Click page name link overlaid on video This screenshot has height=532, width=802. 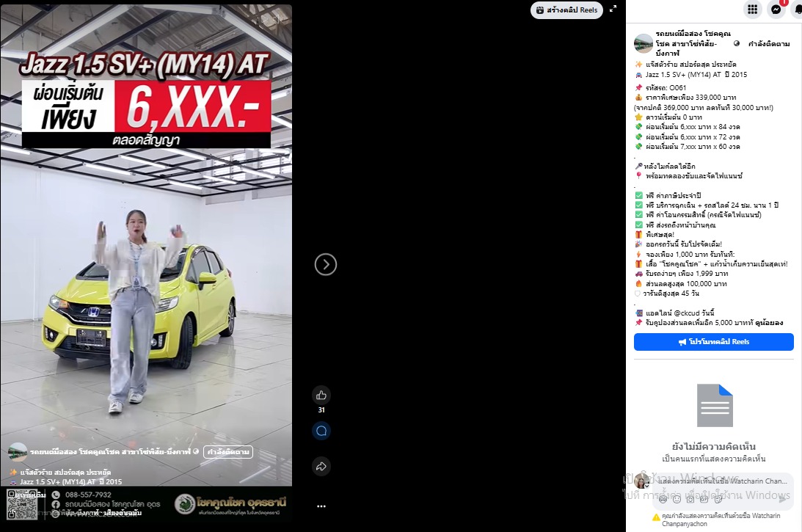point(110,452)
